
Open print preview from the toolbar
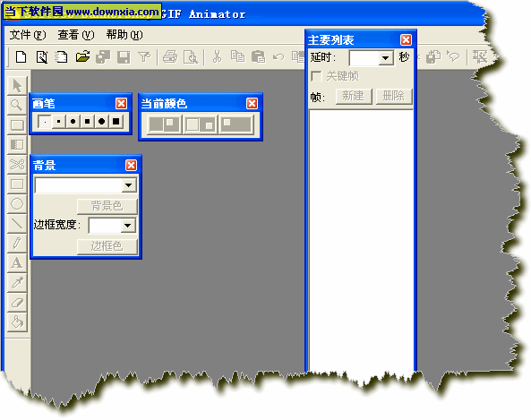pos(191,57)
